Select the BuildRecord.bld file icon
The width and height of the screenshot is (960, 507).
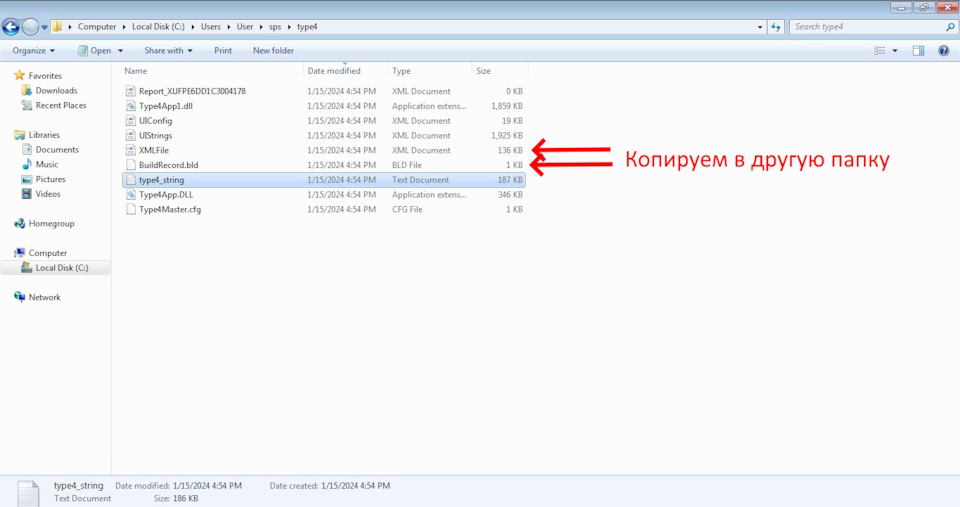click(x=130, y=165)
